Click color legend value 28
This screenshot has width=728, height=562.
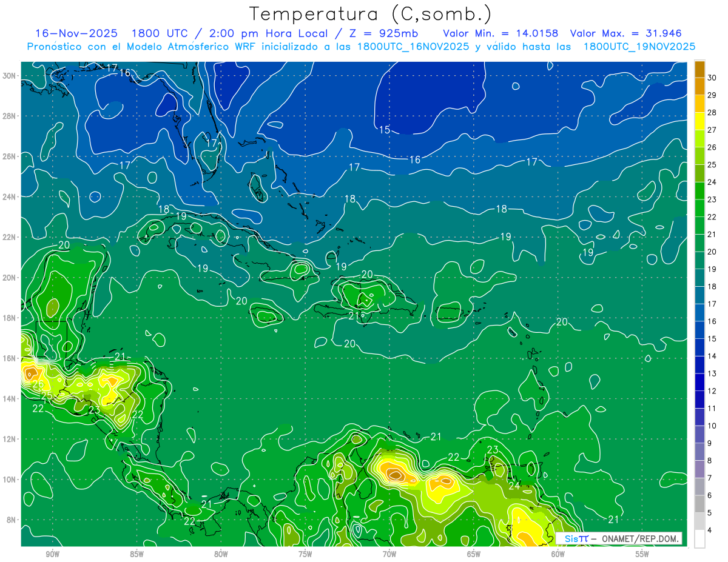point(712,113)
